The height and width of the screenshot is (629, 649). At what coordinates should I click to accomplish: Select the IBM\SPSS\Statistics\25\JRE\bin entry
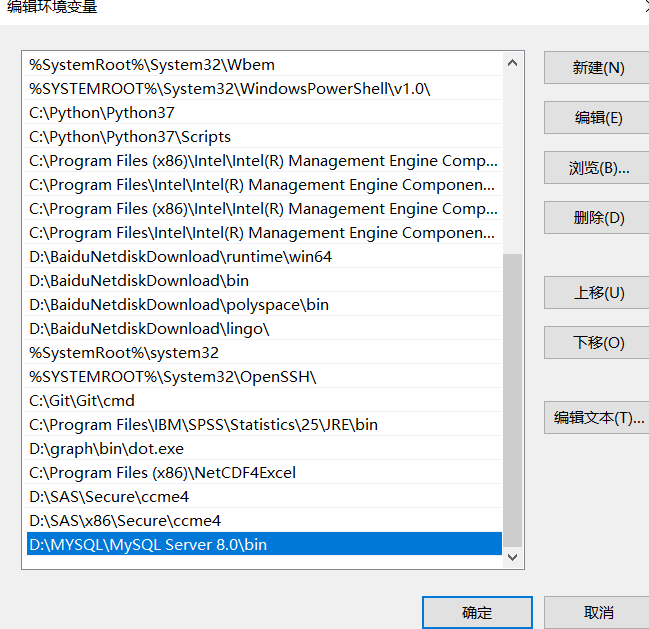(x=262, y=425)
